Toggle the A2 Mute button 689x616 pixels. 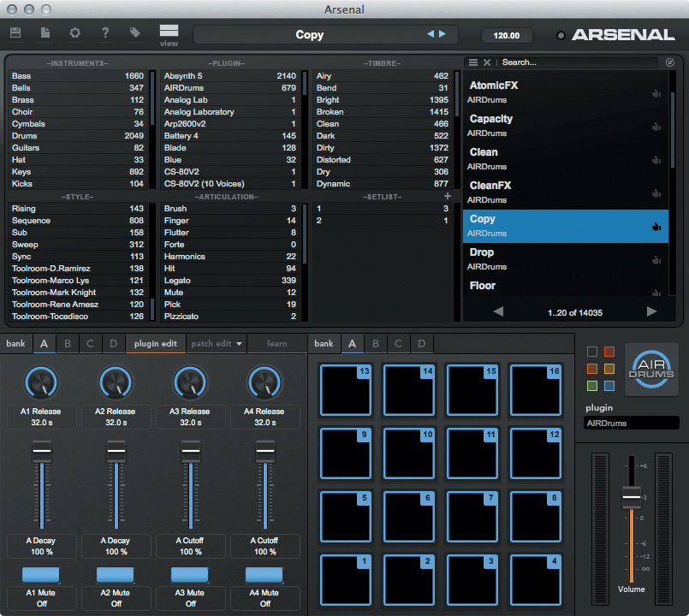(116, 575)
